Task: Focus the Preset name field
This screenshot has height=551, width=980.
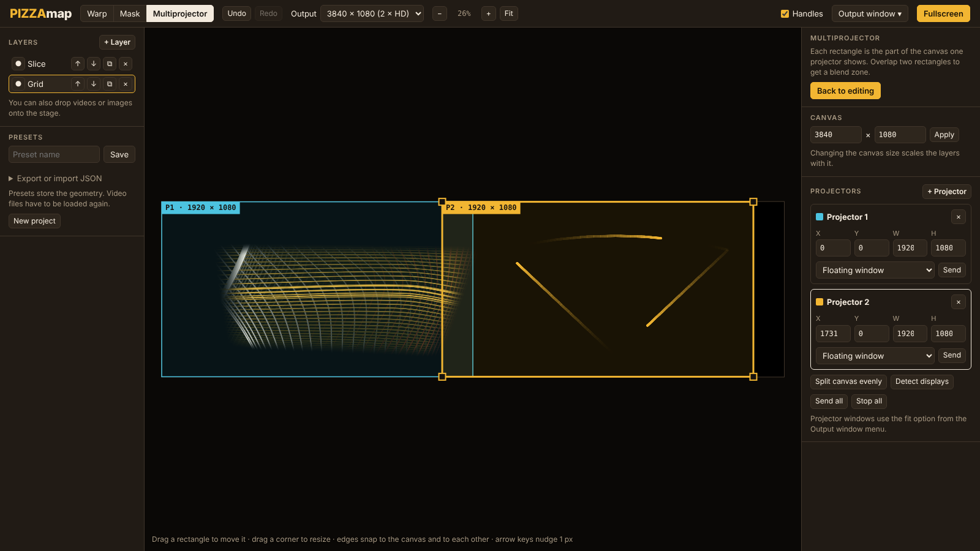Action: [x=54, y=154]
